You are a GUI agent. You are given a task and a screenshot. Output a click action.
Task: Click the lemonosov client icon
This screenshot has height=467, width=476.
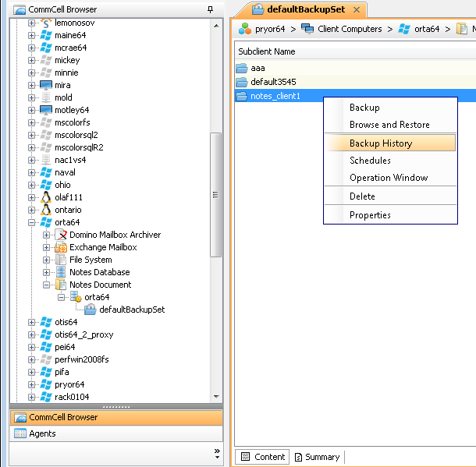(x=46, y=23)
